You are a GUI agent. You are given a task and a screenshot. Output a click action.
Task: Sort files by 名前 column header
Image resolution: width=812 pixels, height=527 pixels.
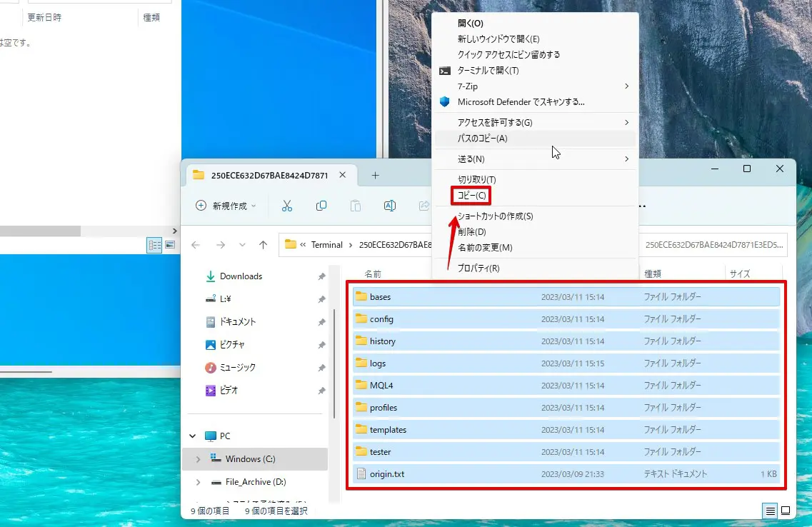(373, 273)
